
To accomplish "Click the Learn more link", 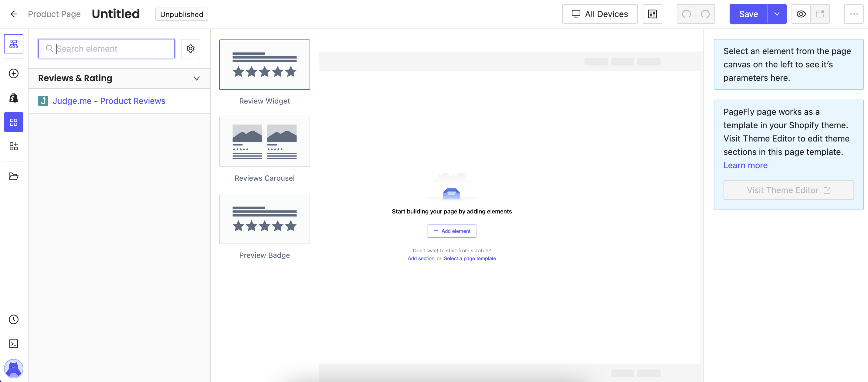I will pos(745,165).
